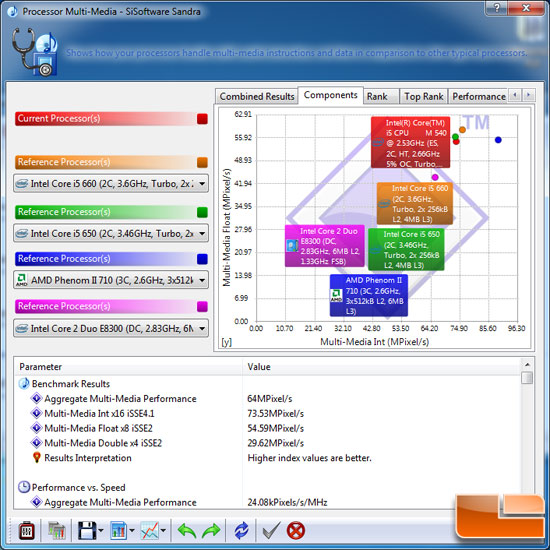Select Multi-Media Int x16 iSSE4.1 row

point(268,414)
